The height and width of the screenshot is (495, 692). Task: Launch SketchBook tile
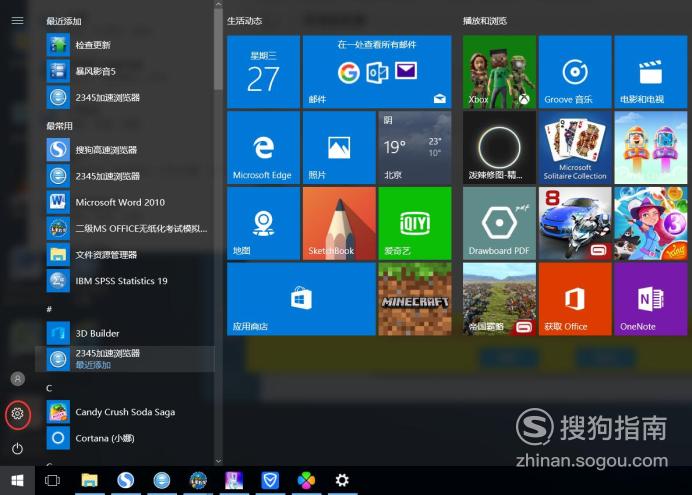[x=339, y=223]
